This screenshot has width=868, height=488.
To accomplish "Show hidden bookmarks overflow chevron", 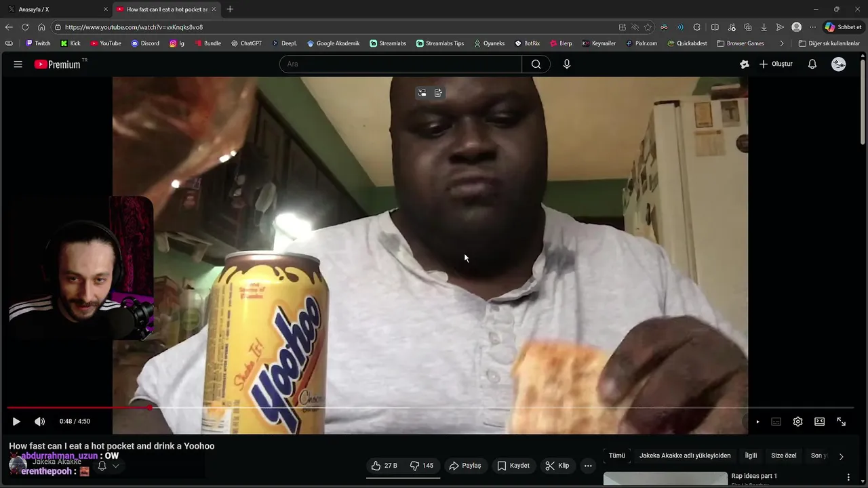I will (782, 43).
